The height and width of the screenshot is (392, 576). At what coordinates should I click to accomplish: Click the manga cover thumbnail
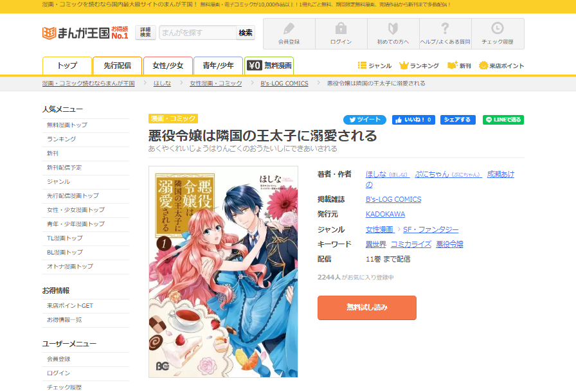[223, 272]
